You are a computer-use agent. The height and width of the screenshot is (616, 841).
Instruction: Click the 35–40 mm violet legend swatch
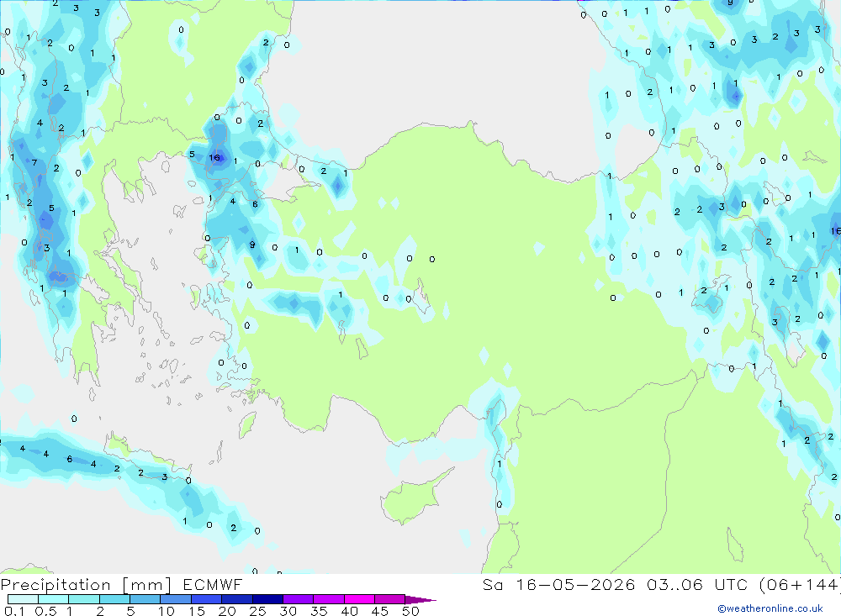328,599
